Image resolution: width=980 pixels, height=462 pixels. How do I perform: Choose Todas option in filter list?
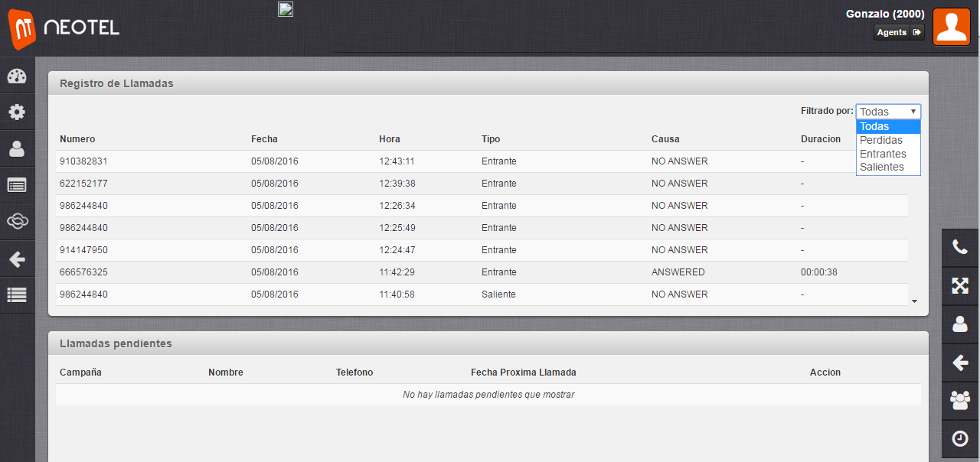point(875,127)
